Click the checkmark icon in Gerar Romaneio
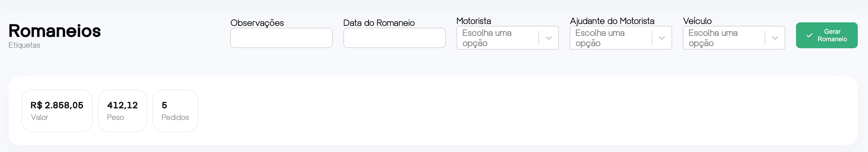This screenshot has width=868, height=152. click(809, 36)
